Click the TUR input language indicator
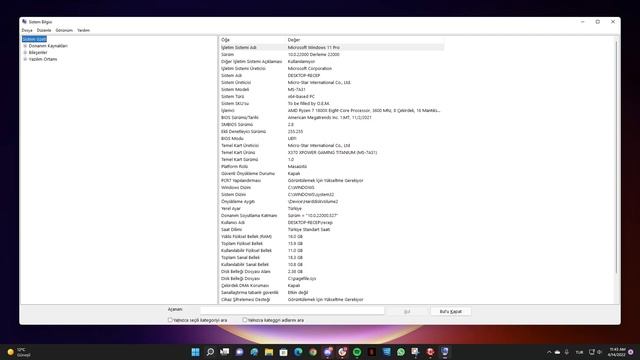Viewport: 640px width, 360px height. pyautogui.click(x=579, y=352)
